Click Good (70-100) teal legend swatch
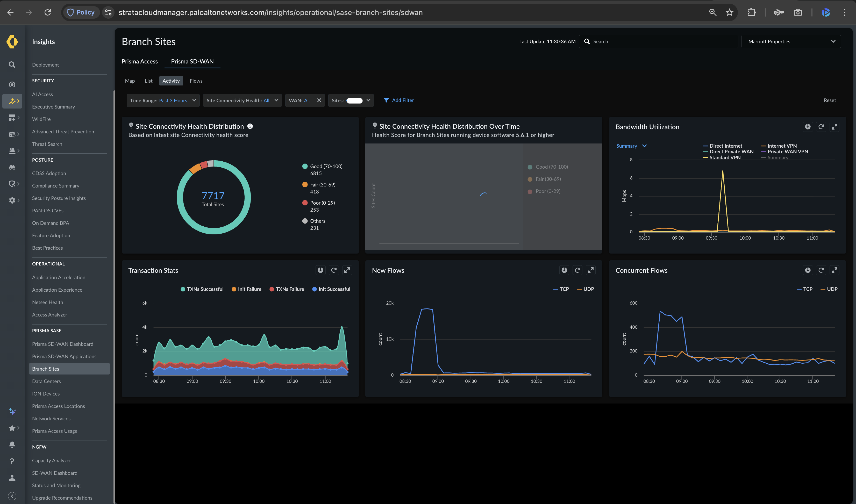Image resolution: width=856 pixels, height=504 pixels. (x=305, y=167)
